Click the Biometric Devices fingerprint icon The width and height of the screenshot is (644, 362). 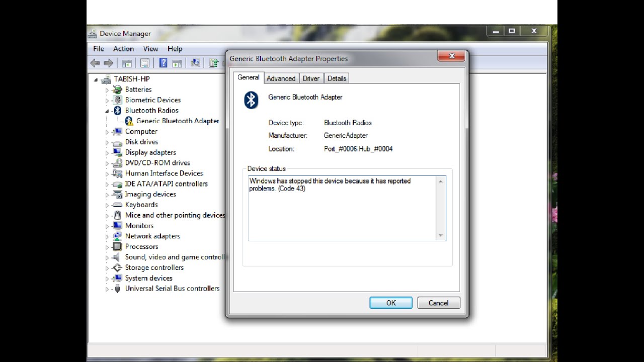(117, 100)
